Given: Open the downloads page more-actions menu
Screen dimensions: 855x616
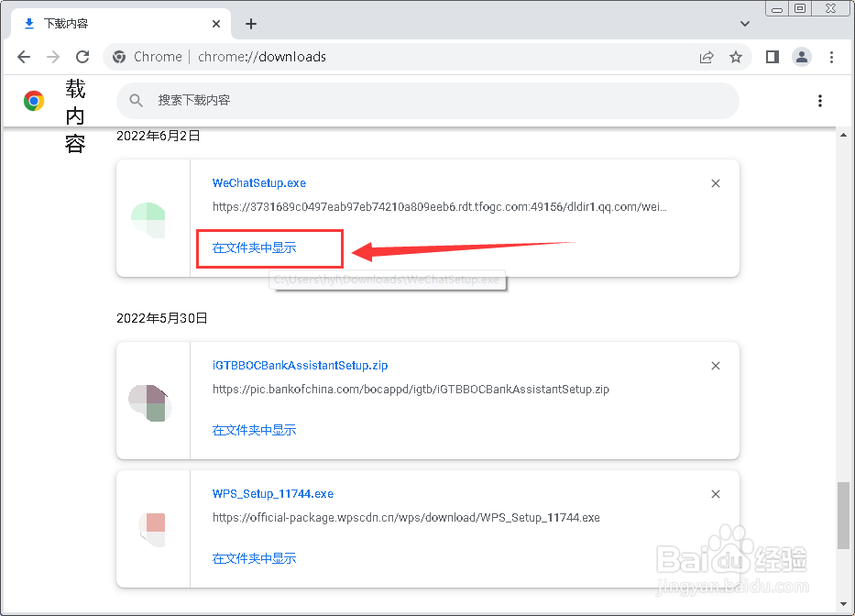Looking at the screenshot, I should (x=819, y=101).
